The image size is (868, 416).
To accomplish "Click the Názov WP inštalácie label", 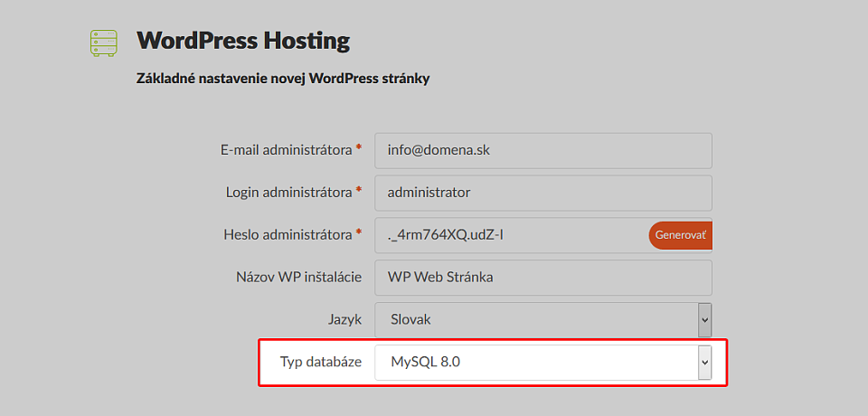I will tap(299, 277).
